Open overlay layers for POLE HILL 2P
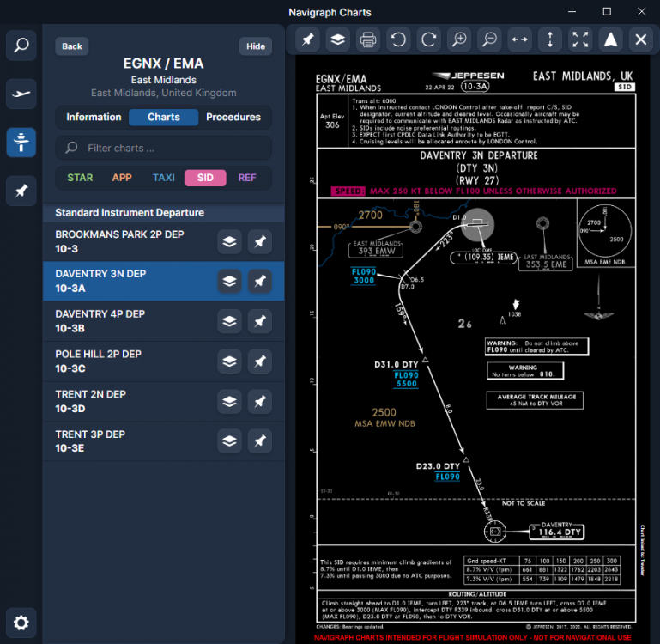This screenshot has width=660, height=644. 229,361
